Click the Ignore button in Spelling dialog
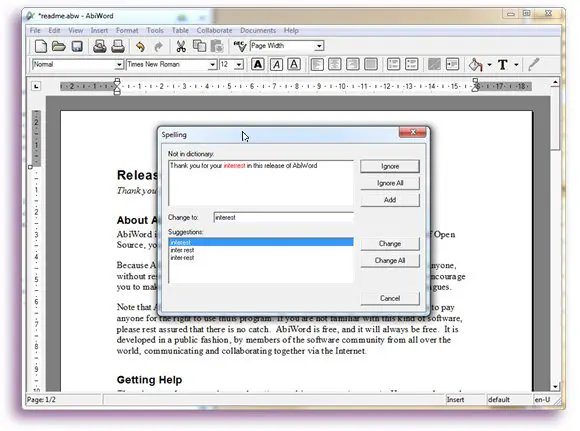Viewport: 580px width, 431px height. [390, 166]
